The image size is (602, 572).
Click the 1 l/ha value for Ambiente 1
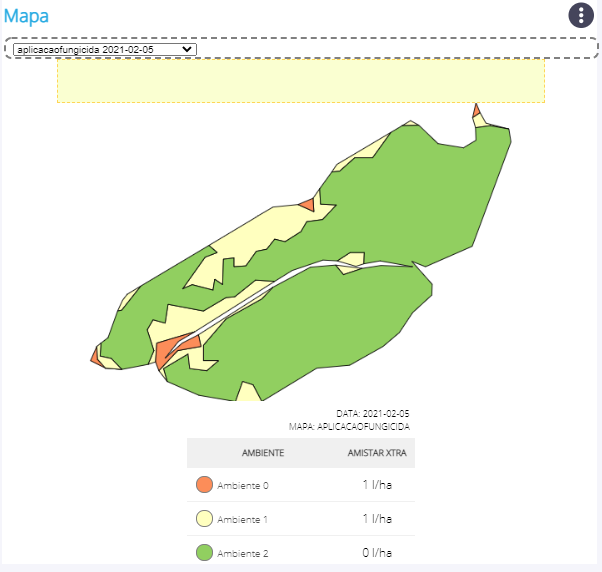(x=377, y=519)
